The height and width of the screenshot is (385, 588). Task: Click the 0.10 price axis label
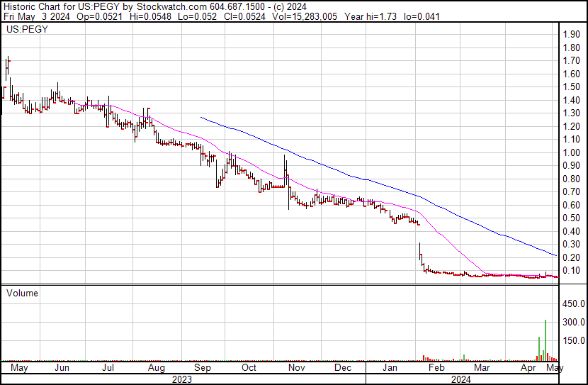[571, 271]
